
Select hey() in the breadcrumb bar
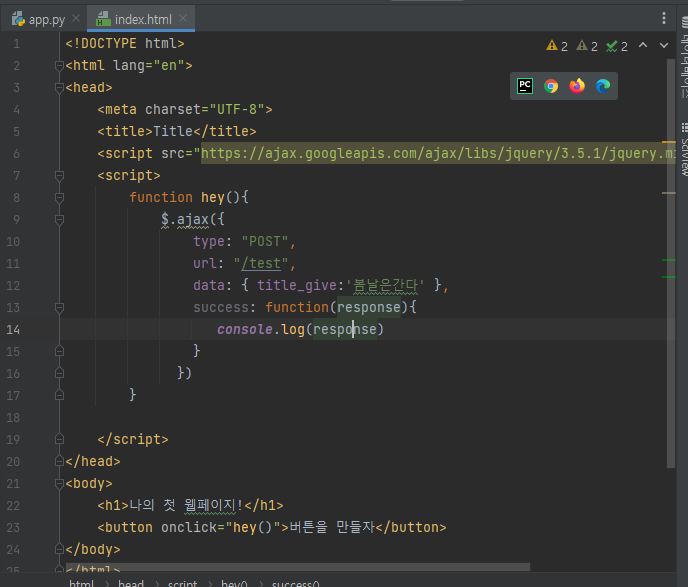coord(234,583)
